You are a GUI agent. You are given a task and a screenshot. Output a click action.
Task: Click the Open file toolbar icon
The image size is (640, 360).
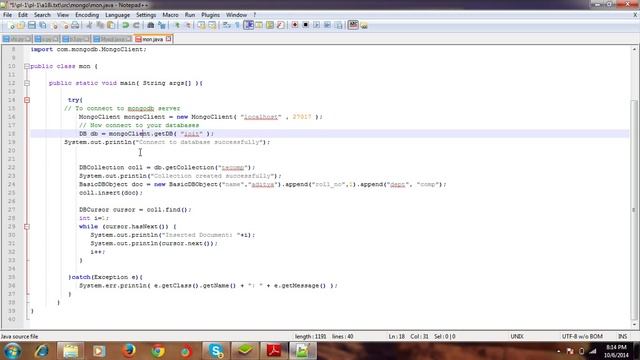(x=21, y=25)
